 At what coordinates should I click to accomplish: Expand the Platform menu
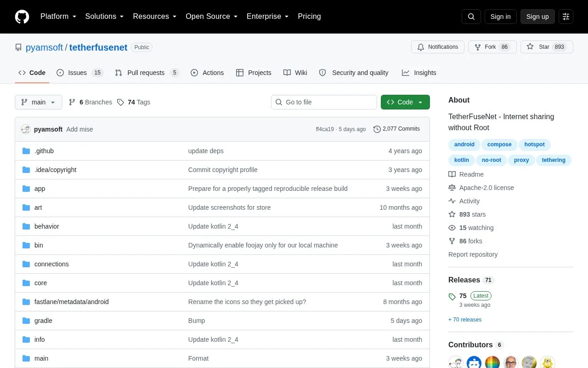pos(58,17)
